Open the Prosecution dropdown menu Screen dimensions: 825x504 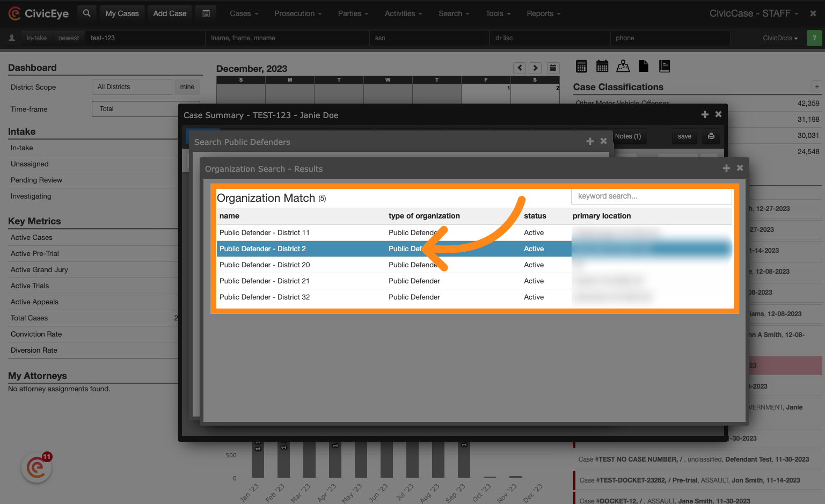[298, 13]
